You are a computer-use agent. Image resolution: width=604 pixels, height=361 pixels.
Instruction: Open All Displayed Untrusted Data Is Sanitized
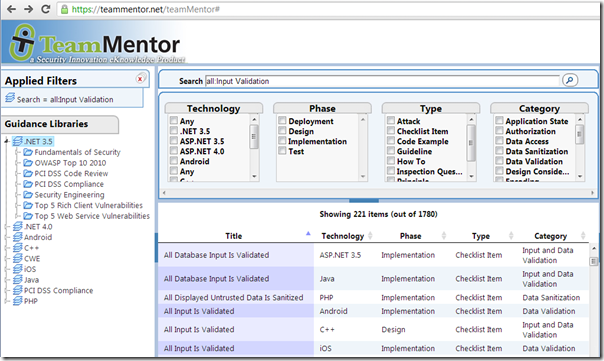pyautogui.click(x=233, y=297)
